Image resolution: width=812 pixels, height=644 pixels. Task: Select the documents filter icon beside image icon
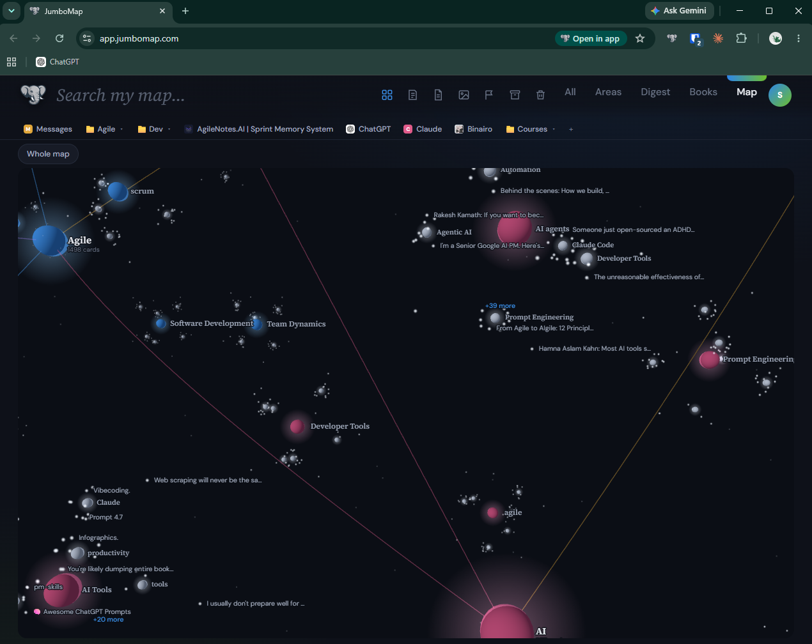coord(438,95)
